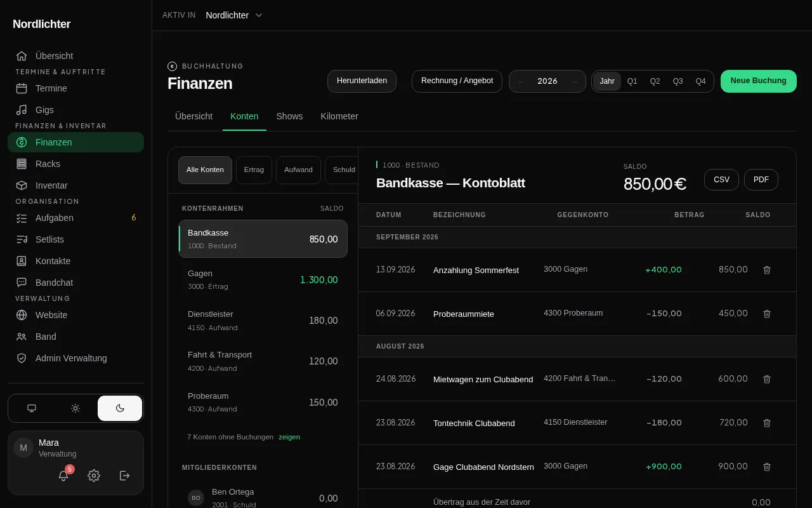Select the Proberaum account in Kontenrahmen
Image resolution: width=812 pixels, height=508 pixels.
pos(263,403)
